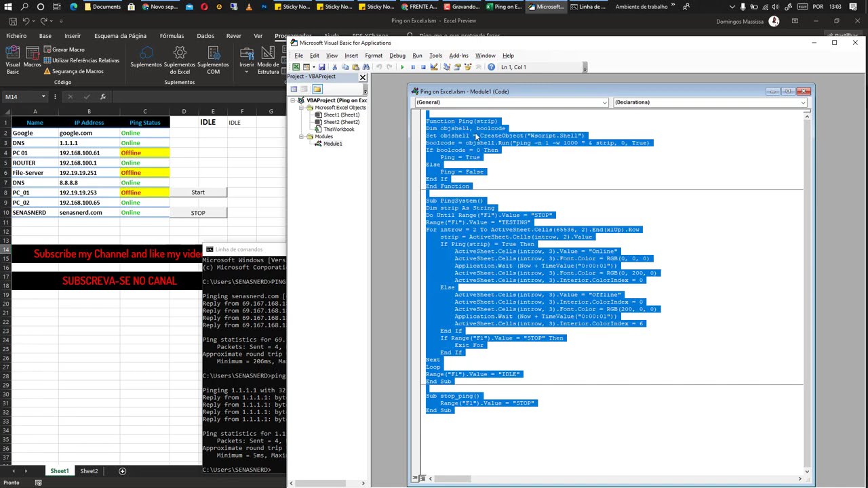Collapse Modules folder in project tree
868x488 pixels.
[302, 136]
